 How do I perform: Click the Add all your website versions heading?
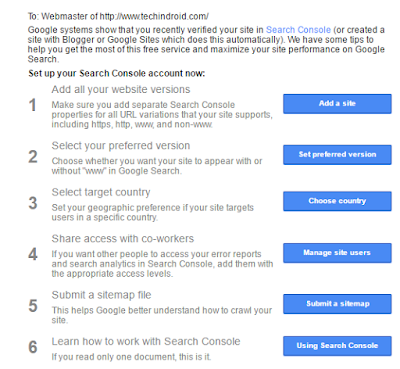pyautogui.click(x=121, y=89)
